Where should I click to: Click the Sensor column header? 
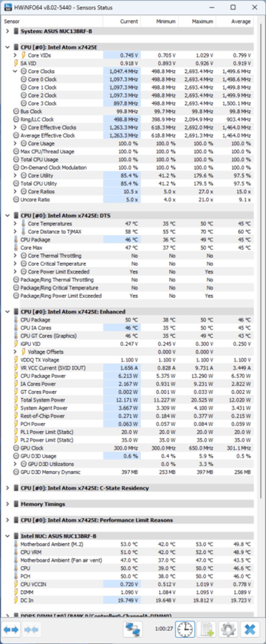point(52,21)
